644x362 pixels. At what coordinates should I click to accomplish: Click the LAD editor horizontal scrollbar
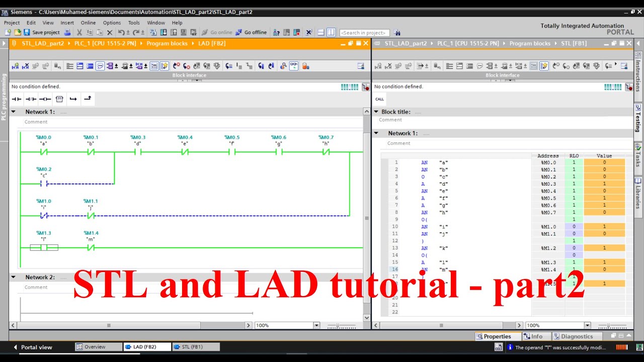pyautogui.click(x=109, y=325)
